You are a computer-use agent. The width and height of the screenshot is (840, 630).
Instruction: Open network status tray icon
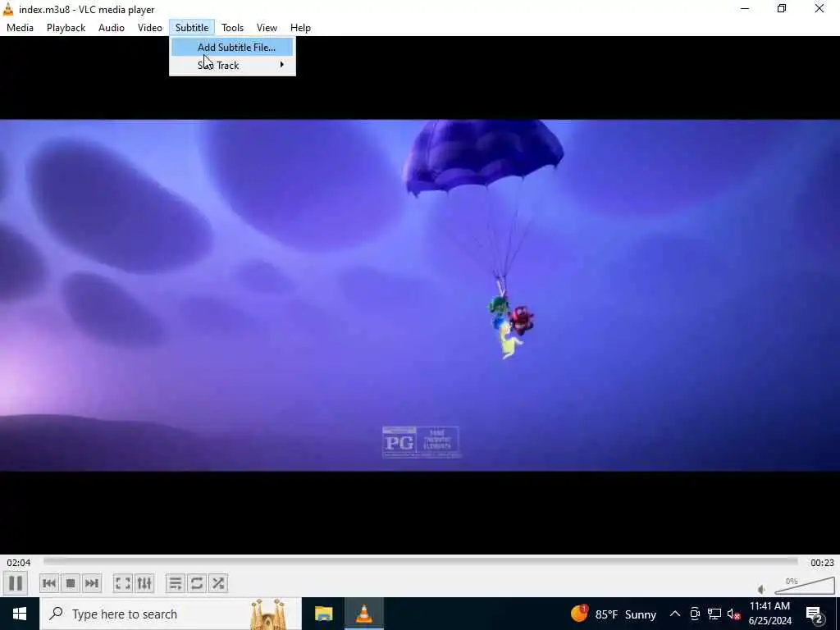[x=714, y=614]
